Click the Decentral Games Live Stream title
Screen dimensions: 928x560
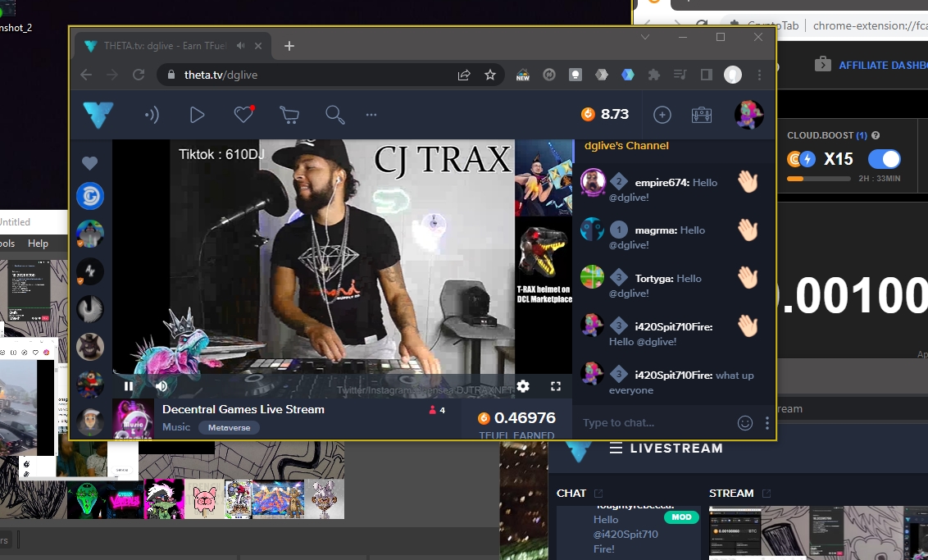243,409
